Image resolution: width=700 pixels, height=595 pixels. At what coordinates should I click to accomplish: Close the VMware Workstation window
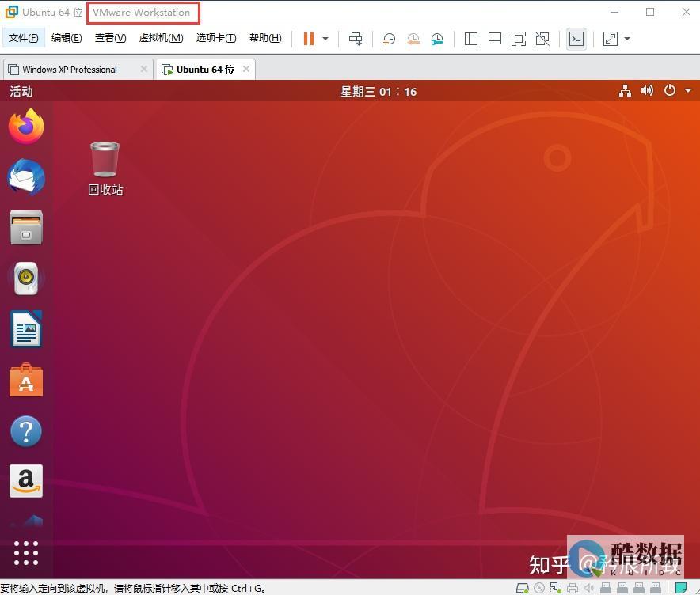pos(687,12)
